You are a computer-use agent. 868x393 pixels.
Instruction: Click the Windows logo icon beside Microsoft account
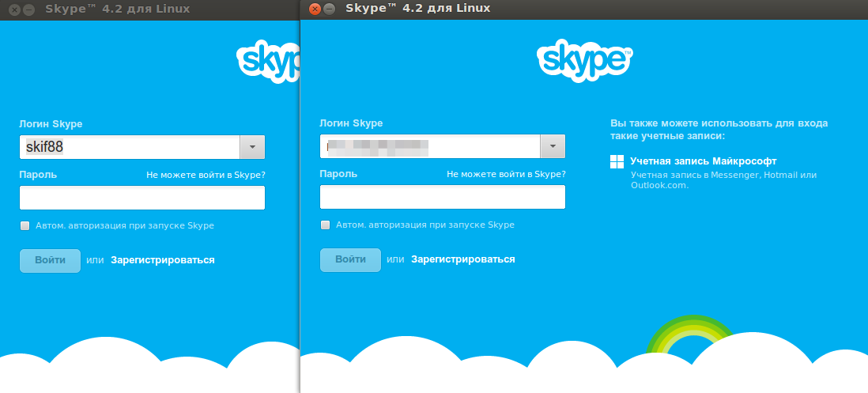617,161
